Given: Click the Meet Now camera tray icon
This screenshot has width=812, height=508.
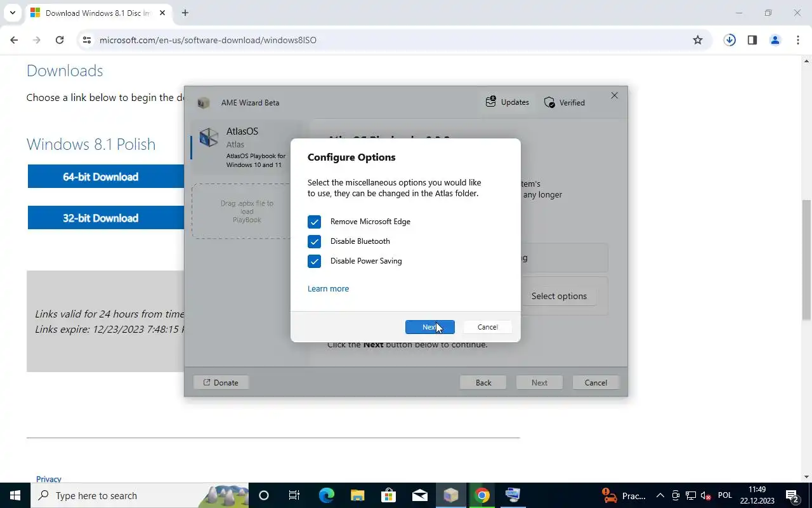Looking at the screenshot, I should coord(676,495).
